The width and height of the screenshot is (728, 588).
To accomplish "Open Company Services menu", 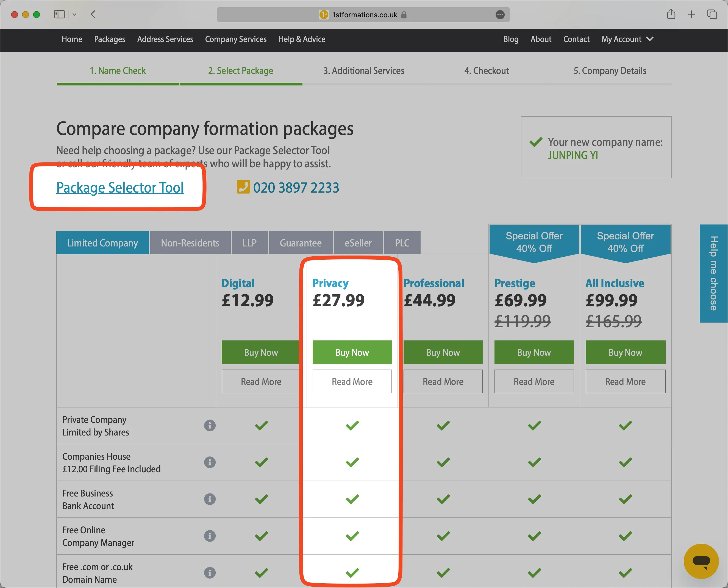I will (x=236, y=39).
